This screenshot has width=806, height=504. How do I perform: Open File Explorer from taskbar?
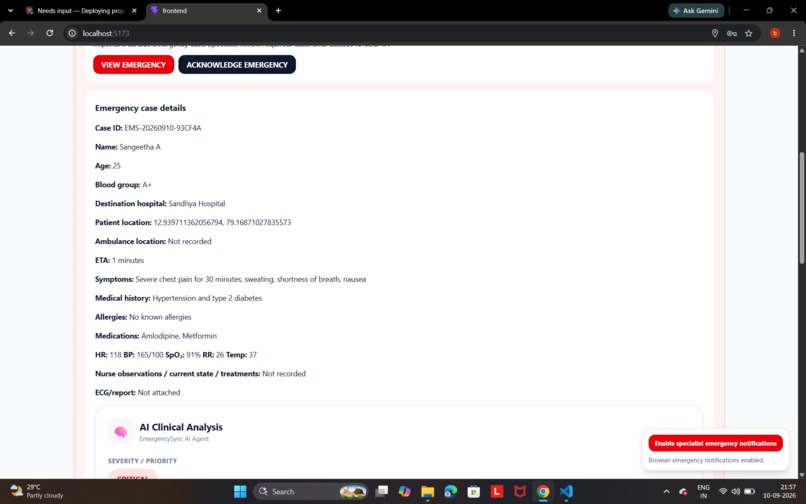click(x=428, y=492)
